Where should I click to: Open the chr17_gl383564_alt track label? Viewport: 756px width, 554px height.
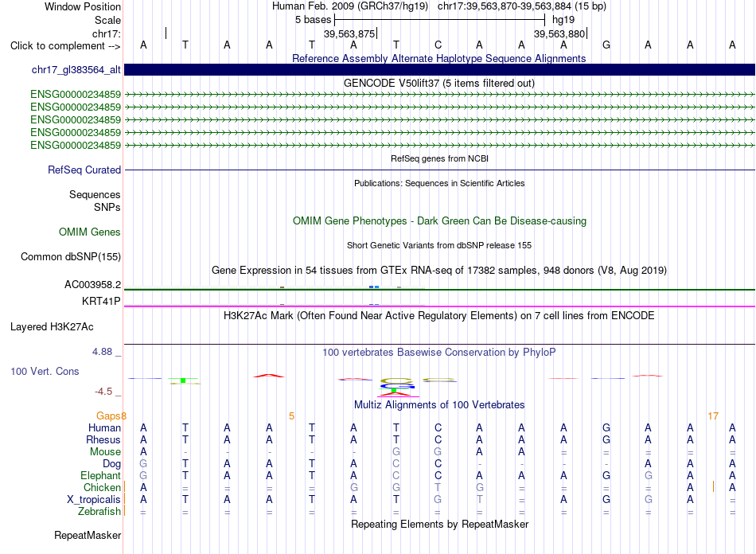(x=76, y=69)
